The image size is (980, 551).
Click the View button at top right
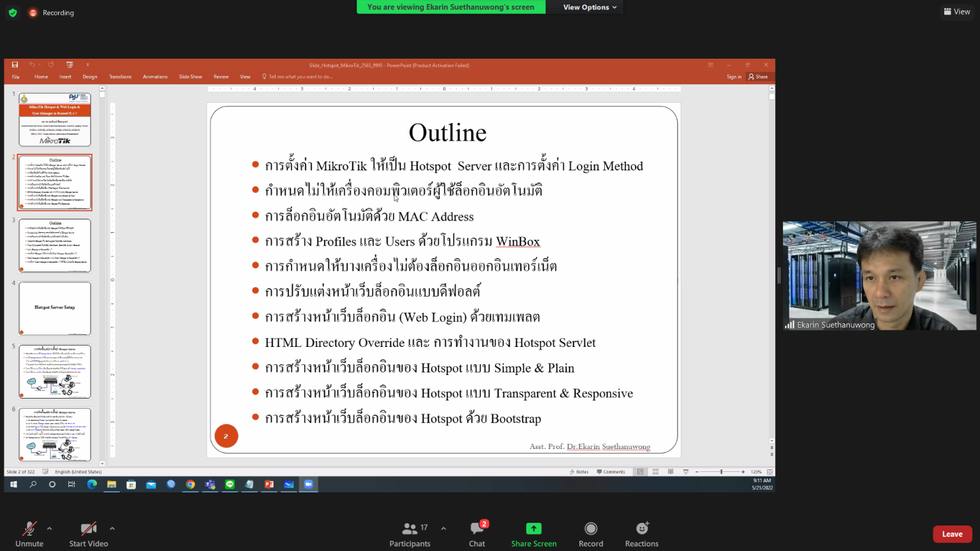coord(957,11)
